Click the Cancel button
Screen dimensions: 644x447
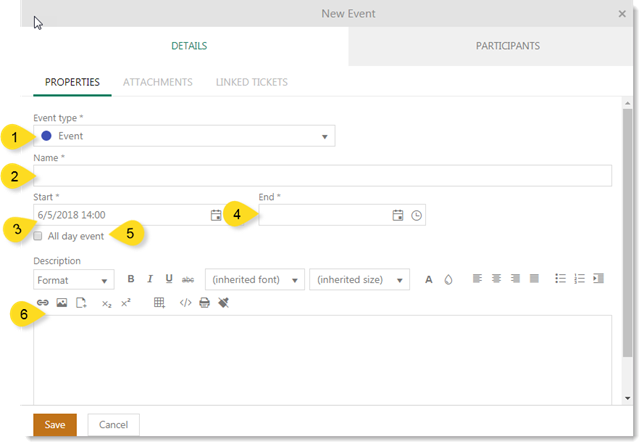click(x=113, y=425)
